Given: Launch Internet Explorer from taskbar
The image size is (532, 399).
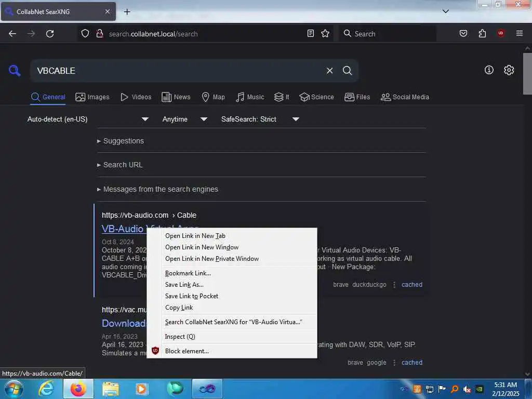Looking at the screenshot, I should [46, 389].
